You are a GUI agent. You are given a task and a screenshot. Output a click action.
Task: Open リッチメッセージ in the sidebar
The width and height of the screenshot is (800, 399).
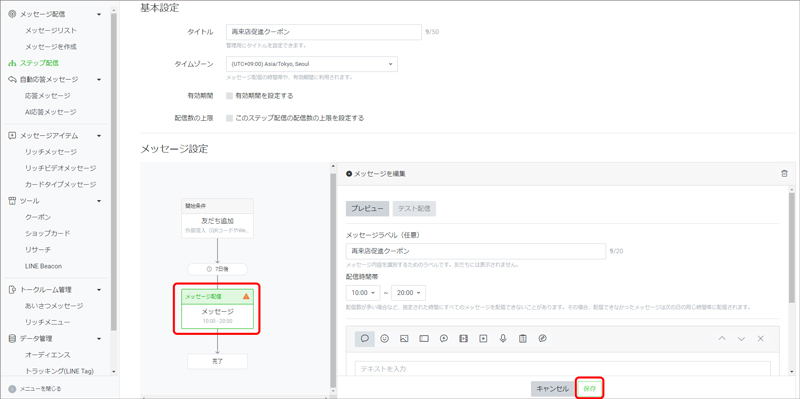pos(51,152)
